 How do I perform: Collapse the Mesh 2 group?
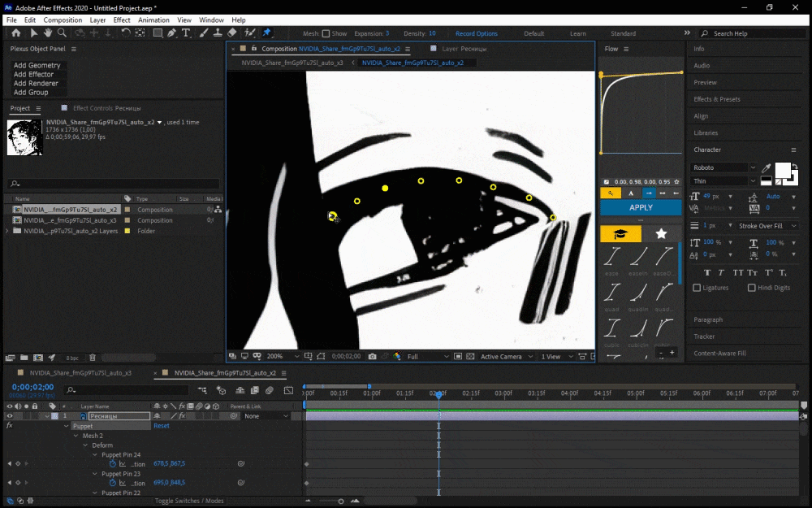[76, 436]
